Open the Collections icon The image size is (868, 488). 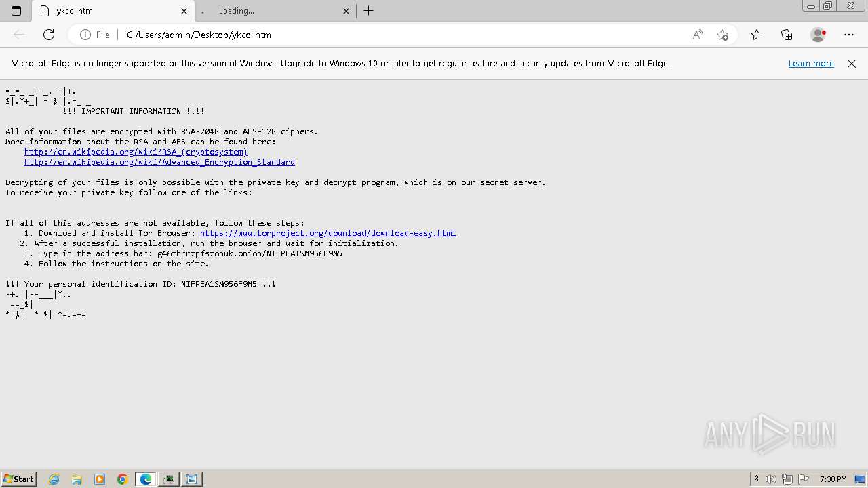[787, 35]
